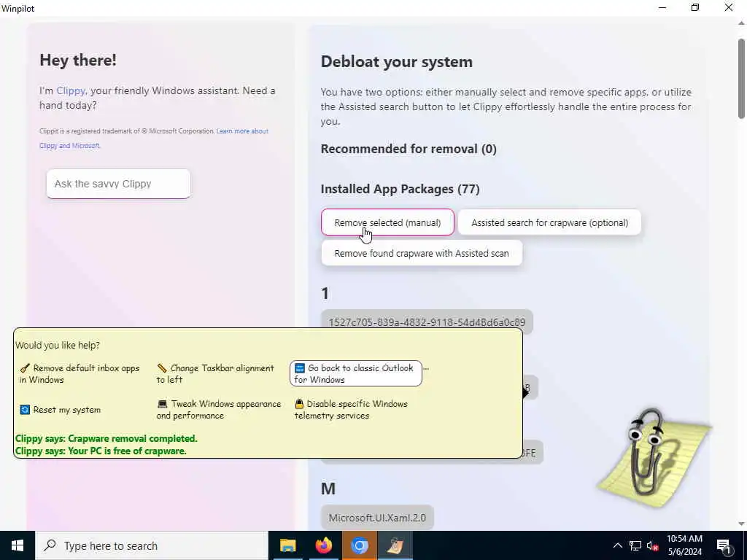
Task: Focus the Ask the savvy Clippy field
Action: [x=118, y=184]
